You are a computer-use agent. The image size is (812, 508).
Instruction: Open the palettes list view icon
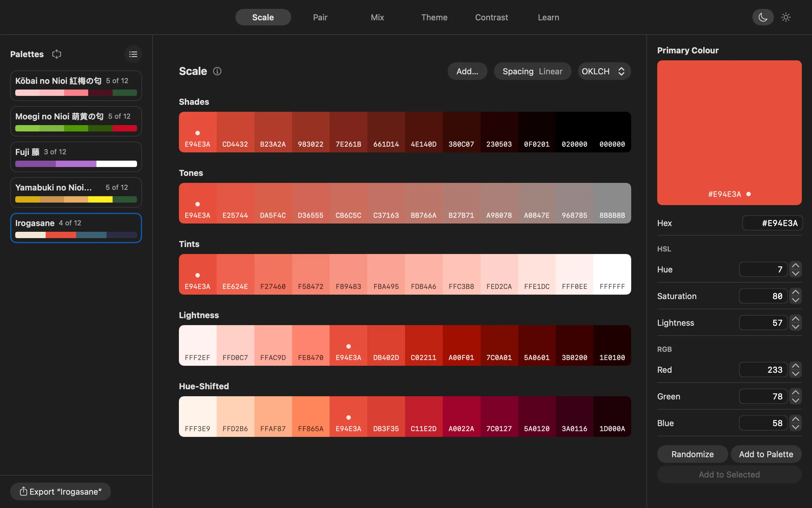point(133,54)
